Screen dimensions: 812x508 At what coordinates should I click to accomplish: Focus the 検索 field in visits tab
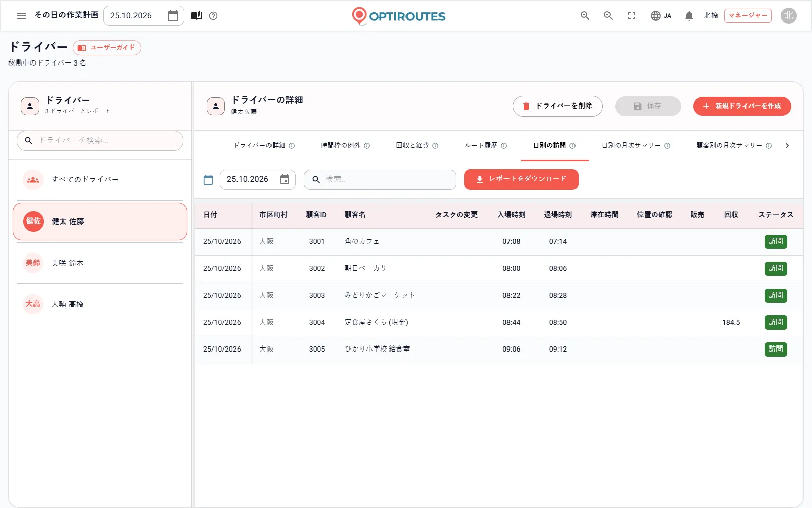pyautogui.click(x=380, y=180)
